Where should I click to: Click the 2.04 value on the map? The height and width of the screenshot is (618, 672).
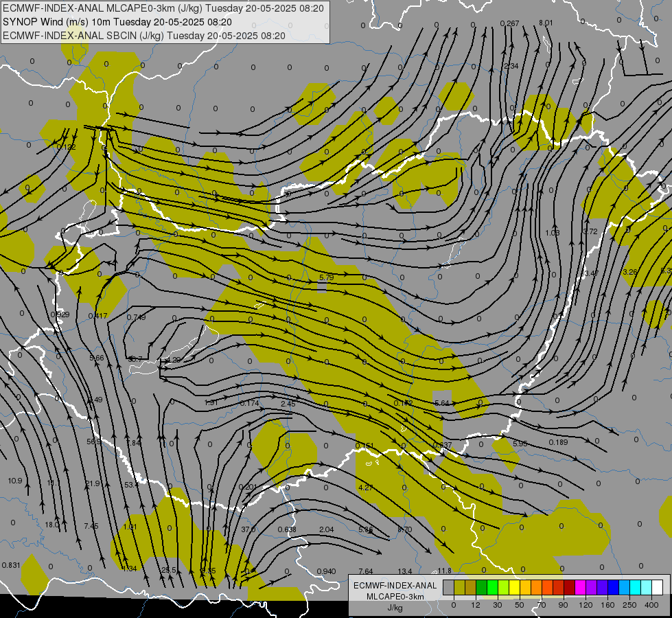[327, 529]
